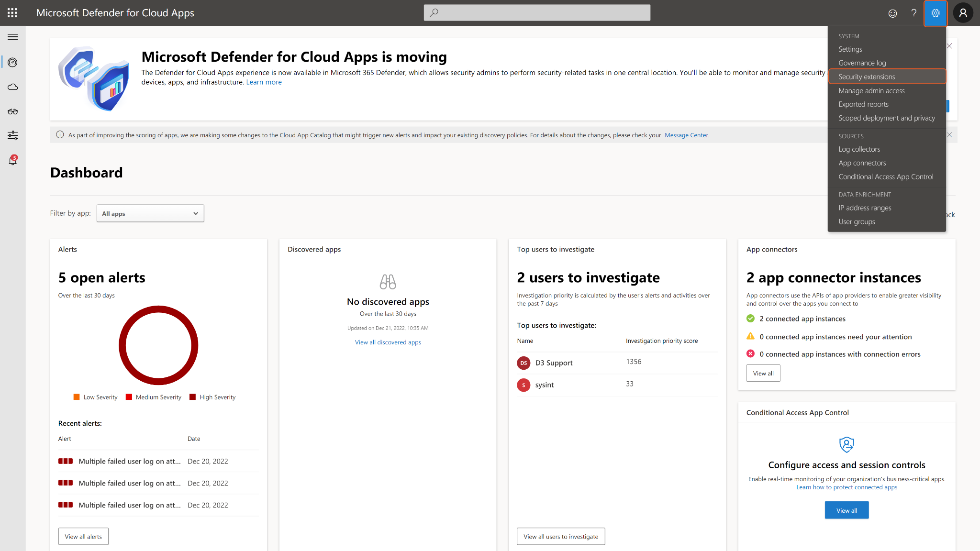The width and height of the screenshot is (980, 551).
Task: Click inside the top search bar
Action: pos(536,13)
